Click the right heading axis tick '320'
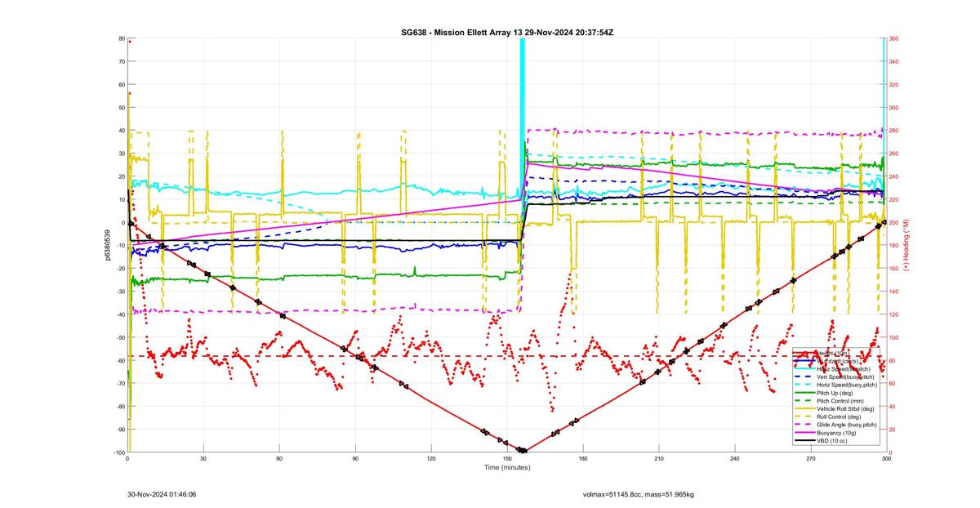Screen dimensions: 980x508 pyautogui.click(x=894, y=84)
